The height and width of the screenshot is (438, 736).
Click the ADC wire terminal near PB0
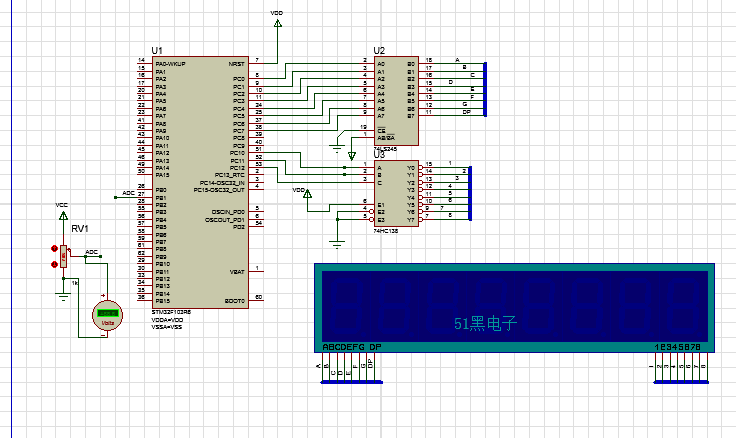[115, 197]
